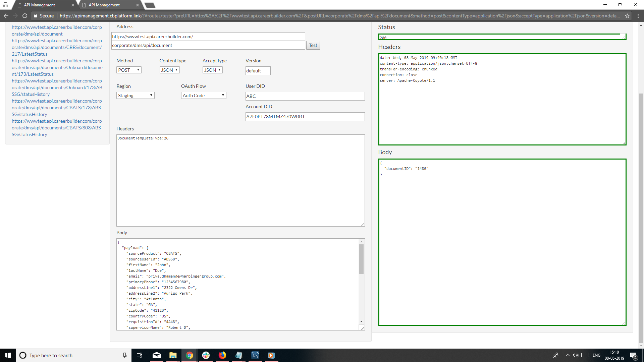Viewport: 644px width, 362px height.
Task: Open the Onboard/document/173/LatestStatus link
Action: (x=57, y=67)
